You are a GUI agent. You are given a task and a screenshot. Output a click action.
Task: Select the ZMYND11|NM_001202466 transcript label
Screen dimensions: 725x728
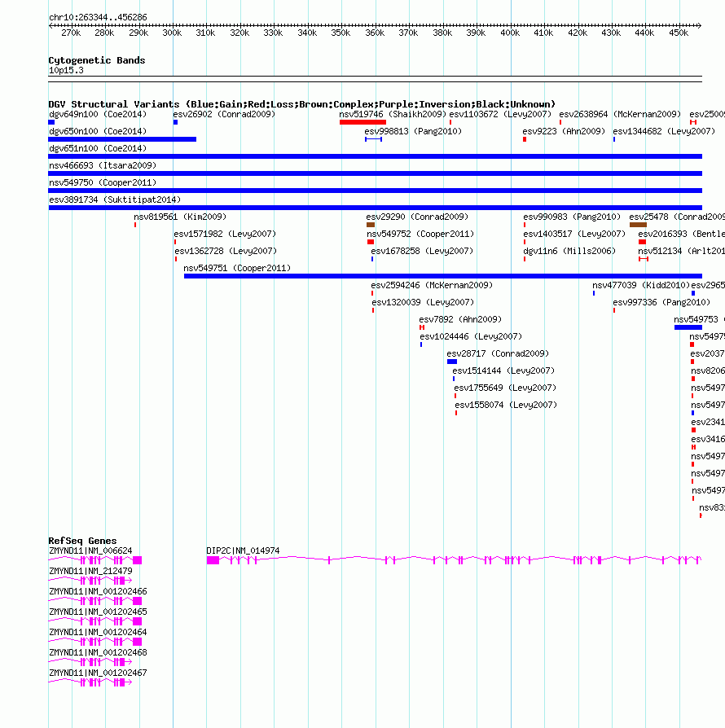coord(98,592)
